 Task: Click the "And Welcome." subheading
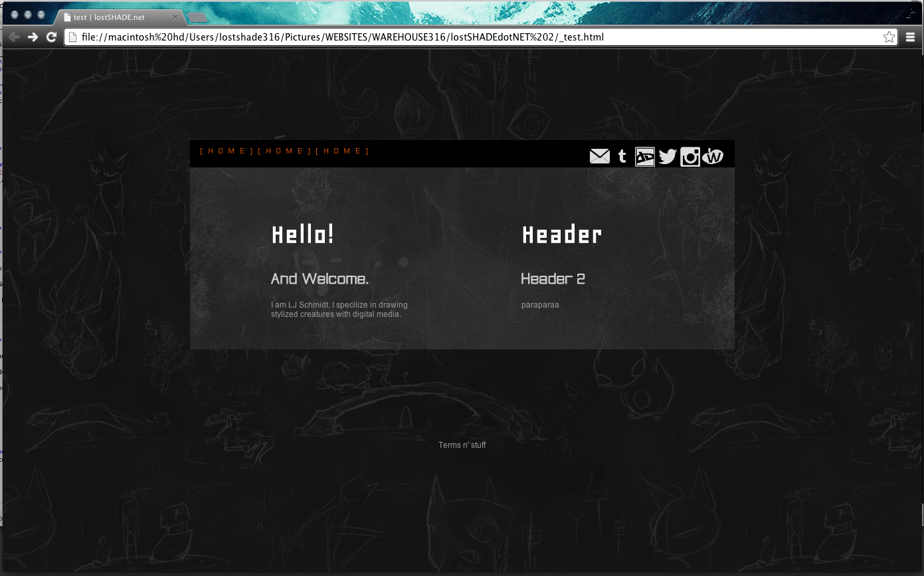320,279
